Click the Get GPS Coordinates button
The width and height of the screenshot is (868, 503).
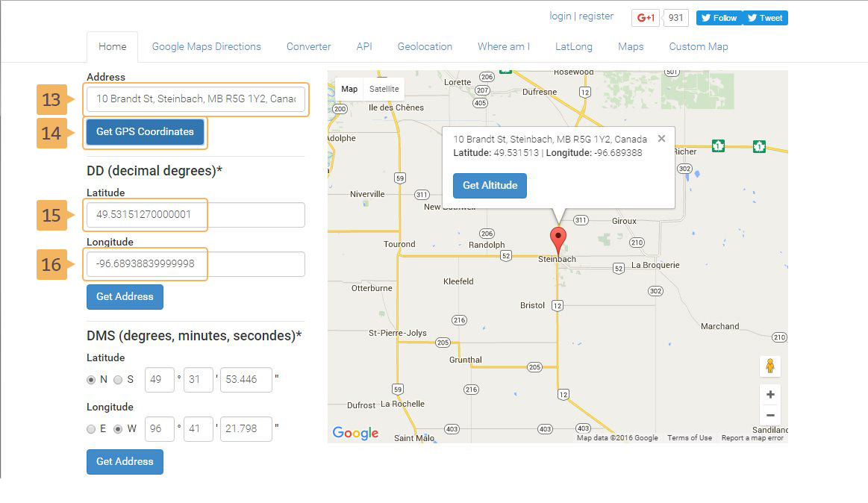tap(145, 132)
